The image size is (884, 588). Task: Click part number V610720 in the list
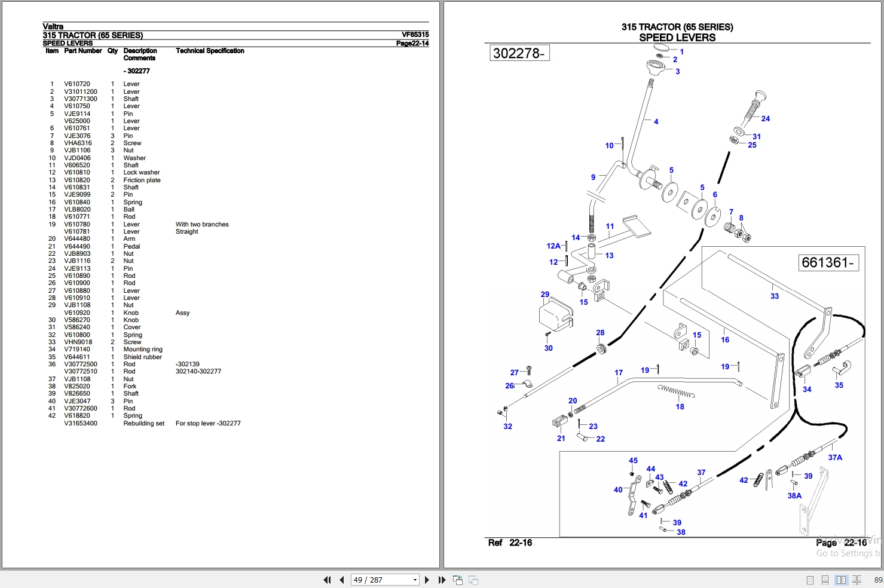coord(77,84)
